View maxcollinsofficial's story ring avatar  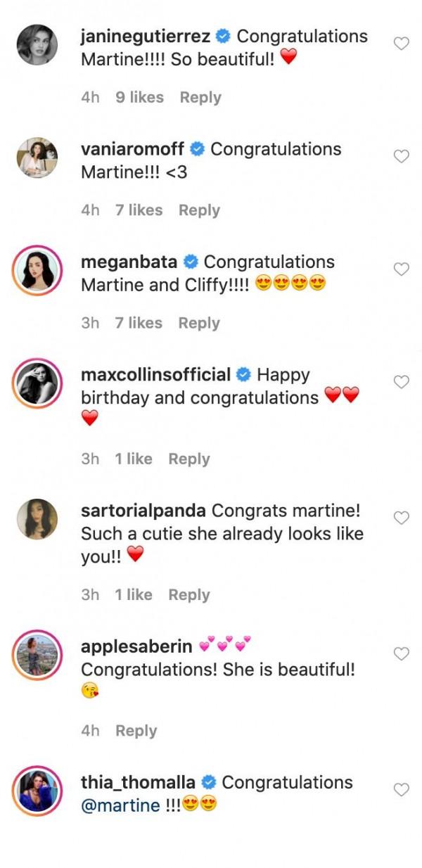[x=37, y=383]
